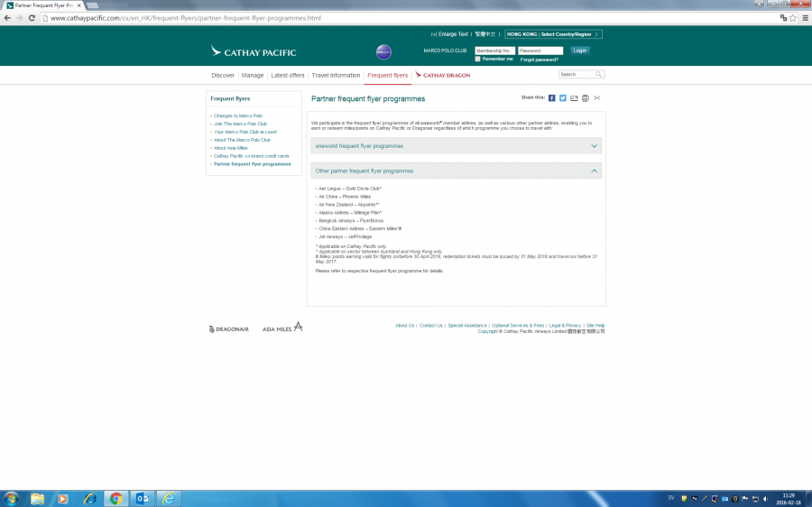Follow the Forgot password? link
Screen dimensions: 812x507
[x=539, y=60]
